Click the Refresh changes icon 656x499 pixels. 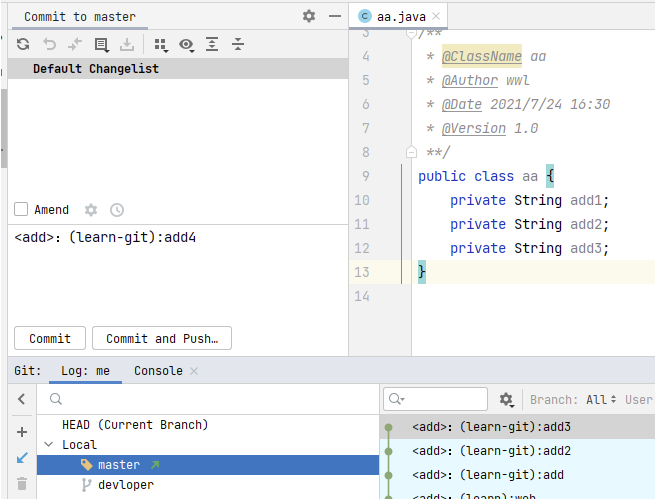click(23, 44)
